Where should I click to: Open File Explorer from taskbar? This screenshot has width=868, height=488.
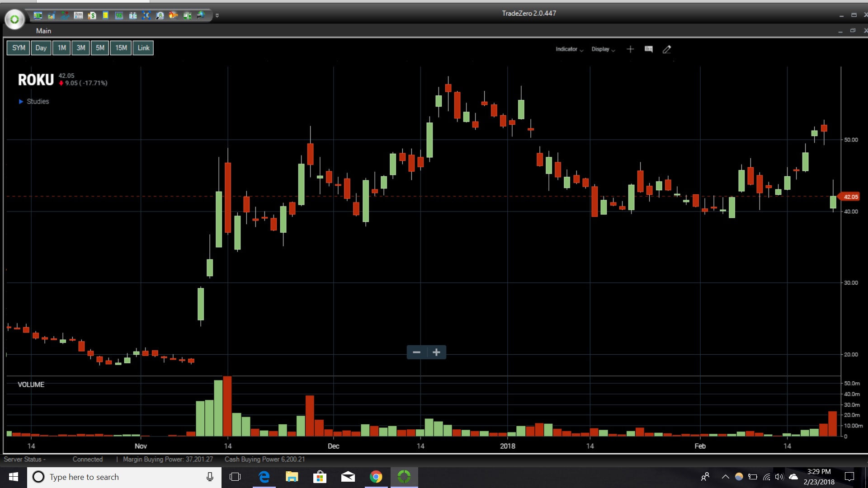[x=292, y=477]
